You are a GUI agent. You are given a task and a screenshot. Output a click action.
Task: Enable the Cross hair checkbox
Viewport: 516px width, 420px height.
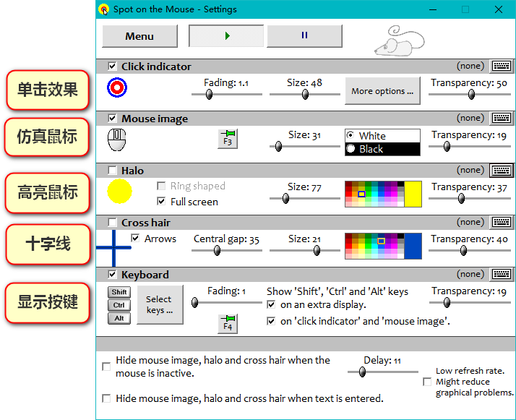[x=112, y=223]
